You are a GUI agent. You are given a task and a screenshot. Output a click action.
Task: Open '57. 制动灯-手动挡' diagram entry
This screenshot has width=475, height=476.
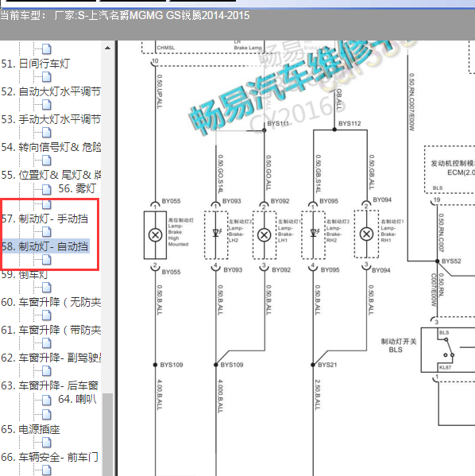(x=45, y=219)
